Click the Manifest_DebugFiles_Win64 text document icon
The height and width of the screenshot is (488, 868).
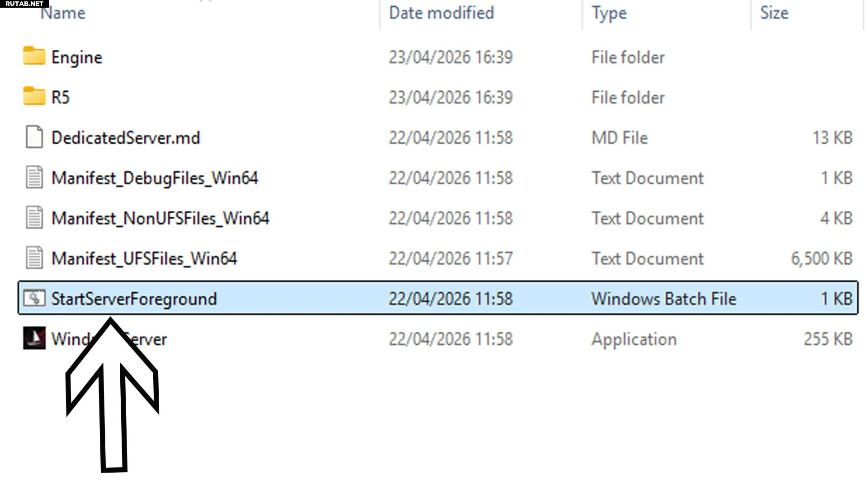point(34,177)
